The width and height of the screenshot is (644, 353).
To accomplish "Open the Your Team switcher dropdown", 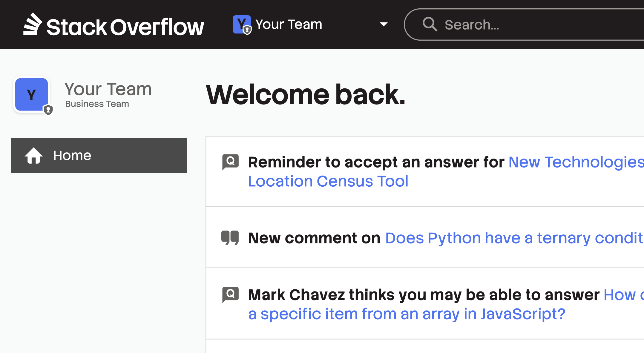I will pos(289,24).
